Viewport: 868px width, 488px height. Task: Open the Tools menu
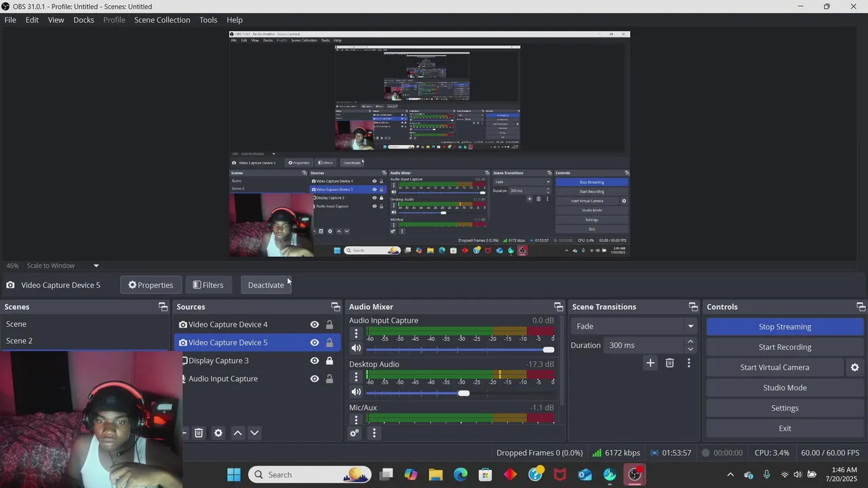[x=208, y=20]
